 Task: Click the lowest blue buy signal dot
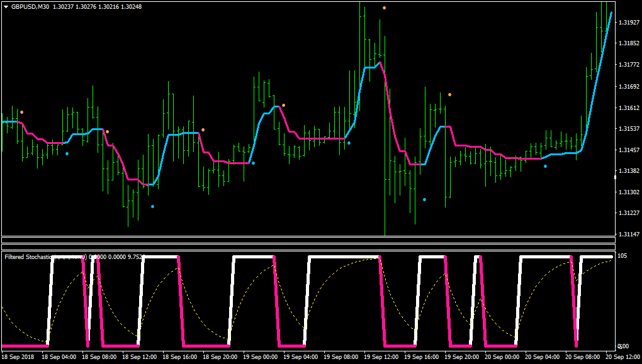point(153,207)
